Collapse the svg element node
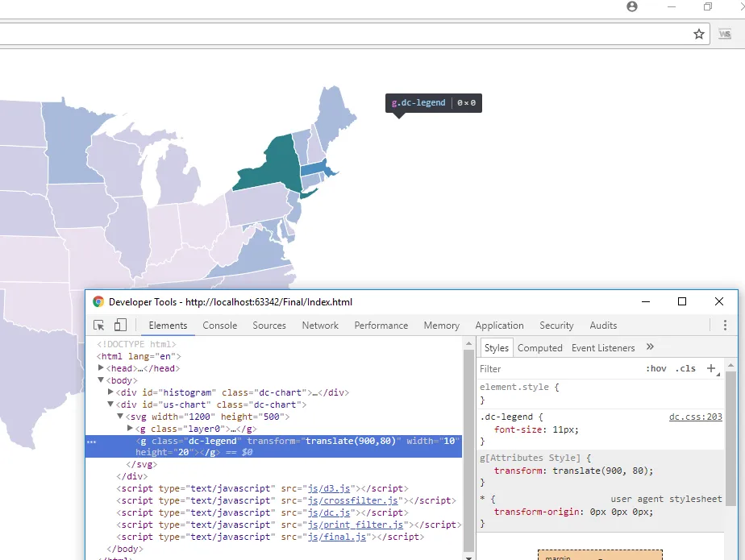Screen dimensions: 745x560 pyautogui.click(x=120, y=416)
